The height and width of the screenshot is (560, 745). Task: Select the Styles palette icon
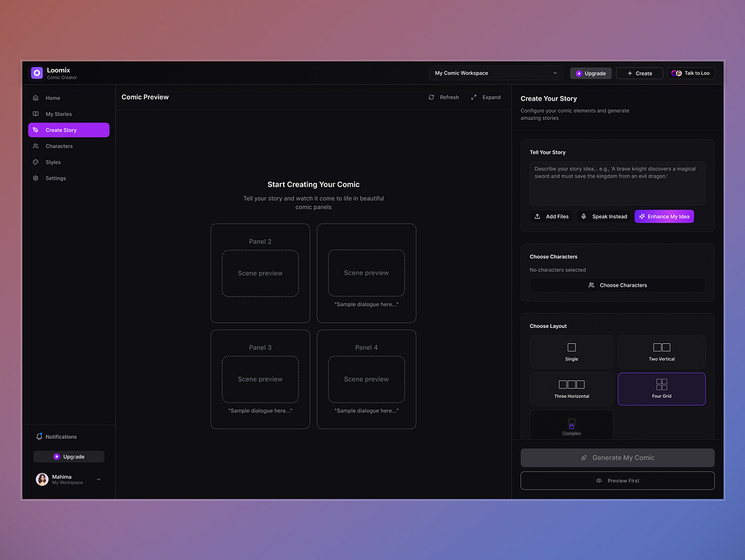[36, 161]
